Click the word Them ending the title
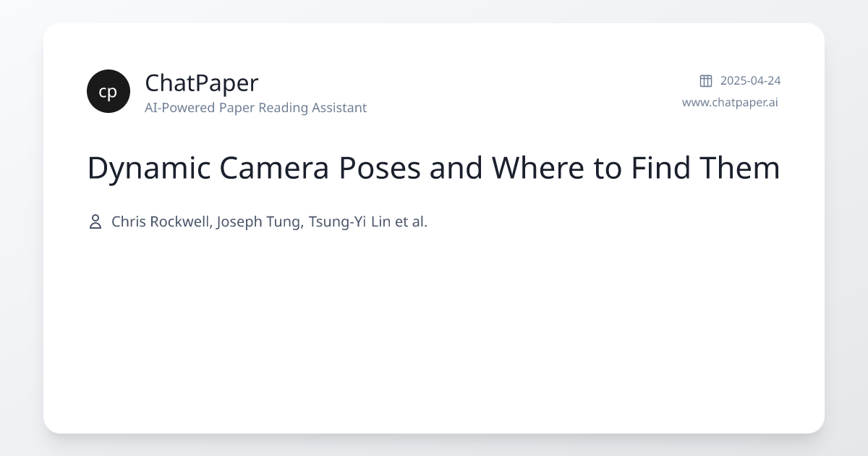The height and width of the screenshot is (456, 868). click(744, 169)
